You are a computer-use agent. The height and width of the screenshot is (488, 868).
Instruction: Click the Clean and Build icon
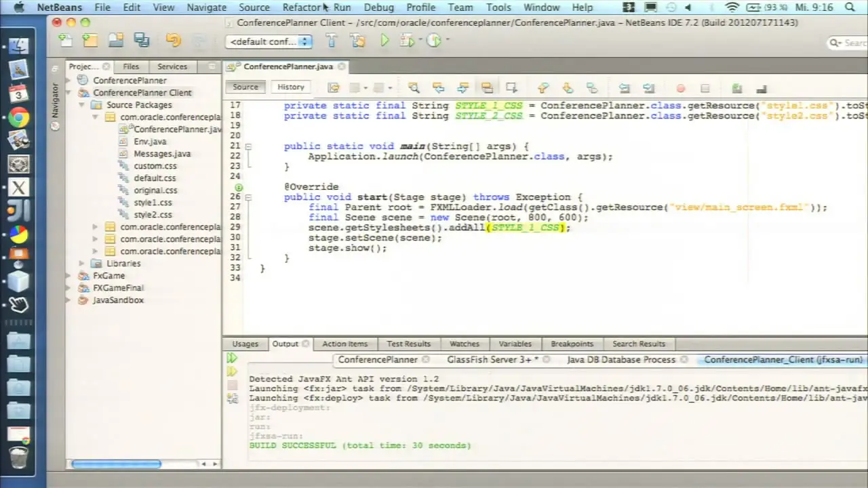click(357, 41)
